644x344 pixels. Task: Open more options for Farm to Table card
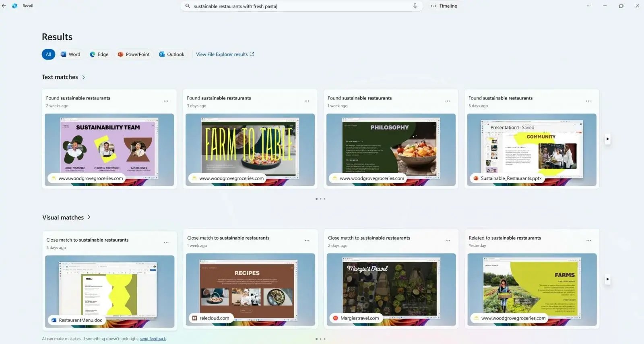coord(307,101)
